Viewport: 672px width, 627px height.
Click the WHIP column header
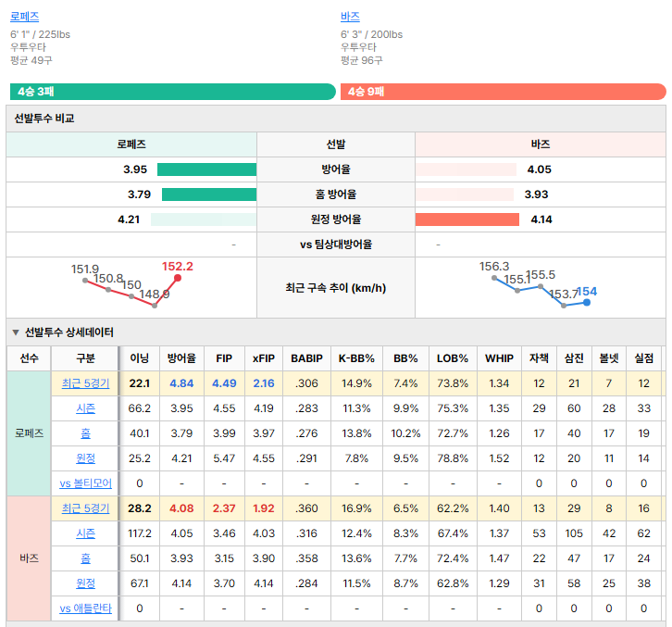499,358
